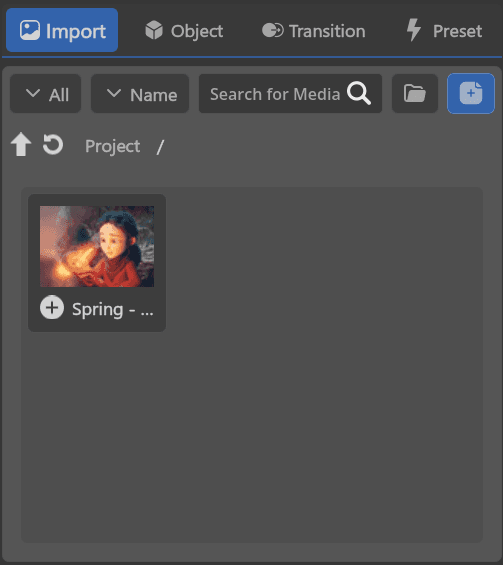Click the blue add media file button
Screen dimensions: 503x565
[x=471, y=93]
